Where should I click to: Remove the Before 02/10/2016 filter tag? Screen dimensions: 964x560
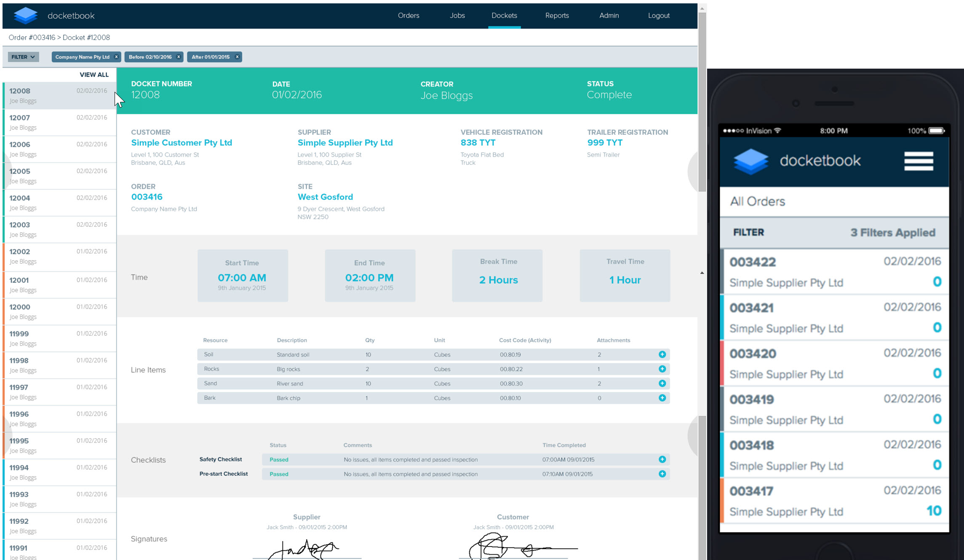tap(179, 57)
